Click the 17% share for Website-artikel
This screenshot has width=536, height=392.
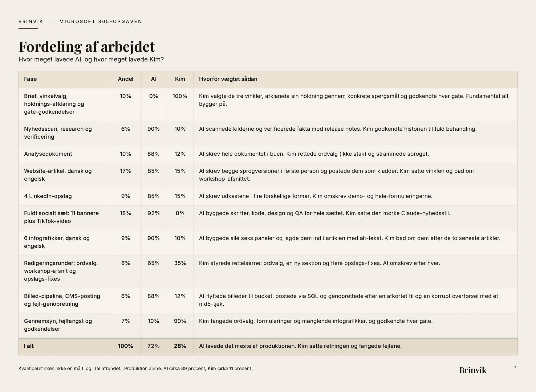126,171
